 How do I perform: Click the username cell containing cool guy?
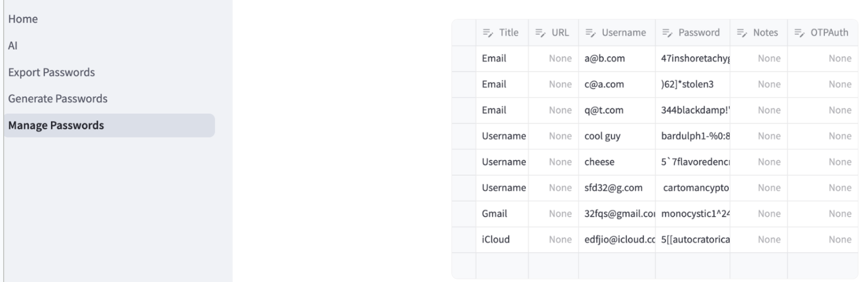click(x=616, y=136)
